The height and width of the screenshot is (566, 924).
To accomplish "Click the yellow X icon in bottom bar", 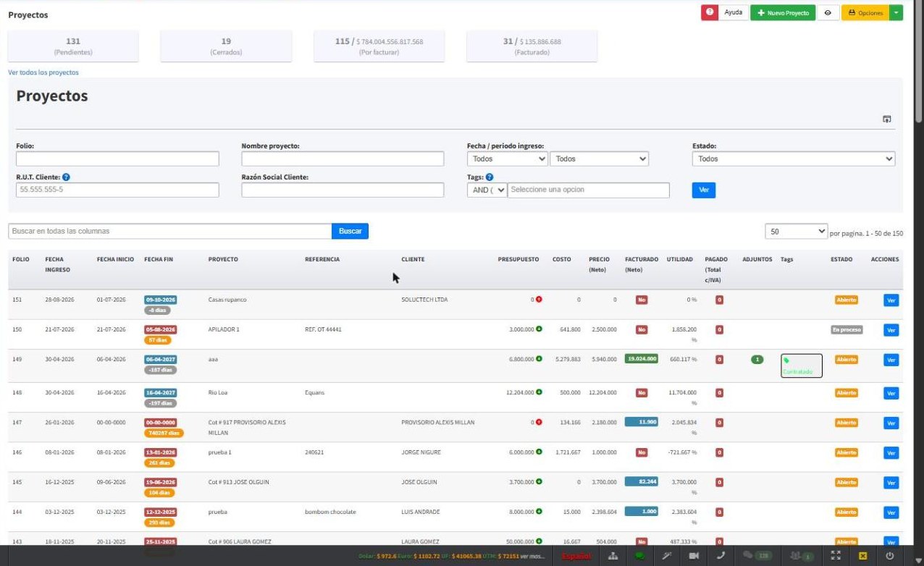I will (862, 556).
